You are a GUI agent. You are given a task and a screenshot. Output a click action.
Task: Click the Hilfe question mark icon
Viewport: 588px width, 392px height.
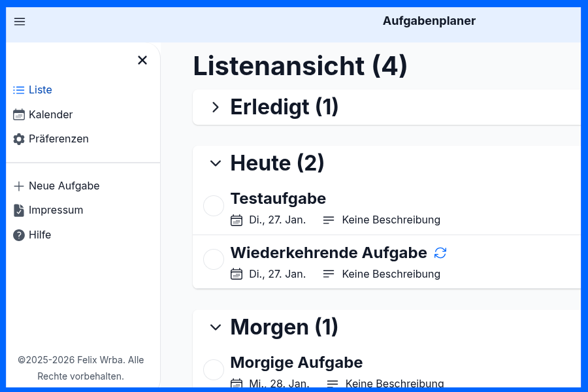(18, 235)
